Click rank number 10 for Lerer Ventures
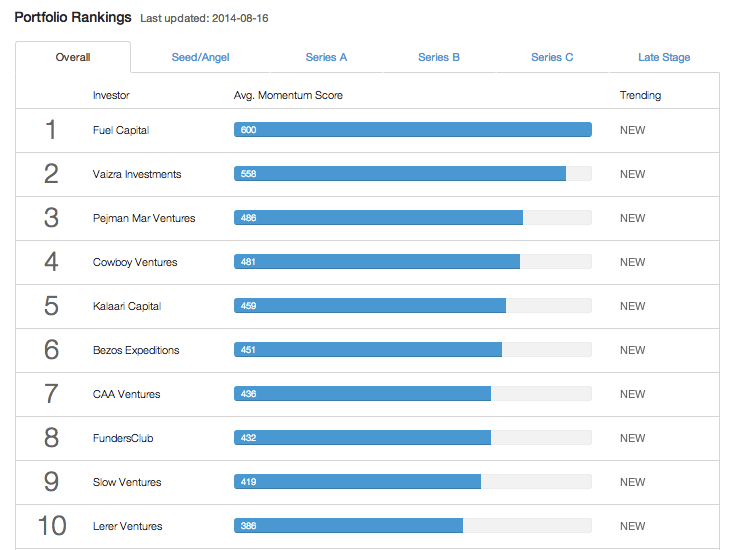Image resolution: width=733 pixels, height=550 pixels. [x=52, y=525]
